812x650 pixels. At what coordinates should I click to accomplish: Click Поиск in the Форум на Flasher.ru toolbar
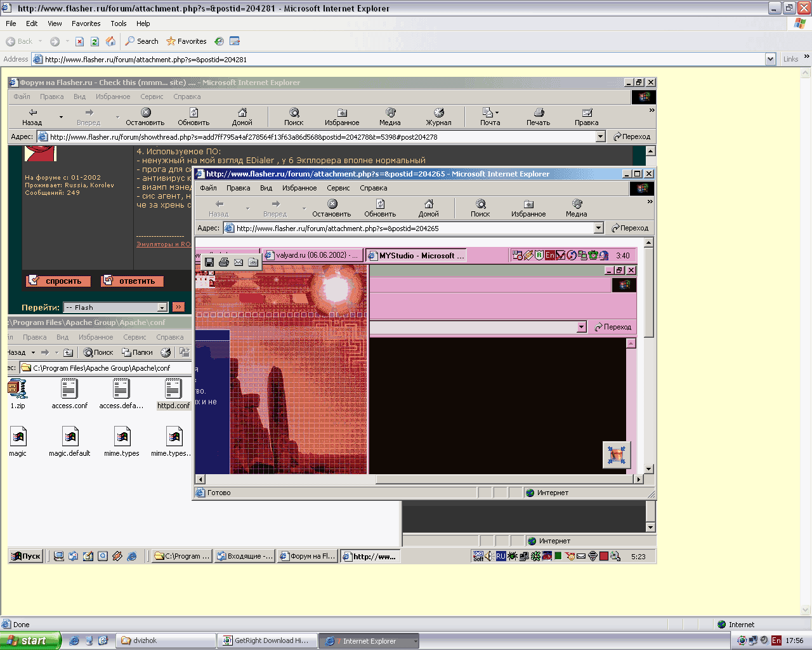pyautogui.click(x=294, y=117)
